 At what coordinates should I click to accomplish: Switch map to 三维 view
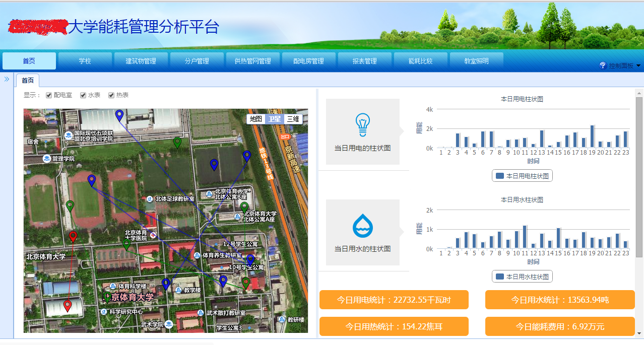point(293,119)
